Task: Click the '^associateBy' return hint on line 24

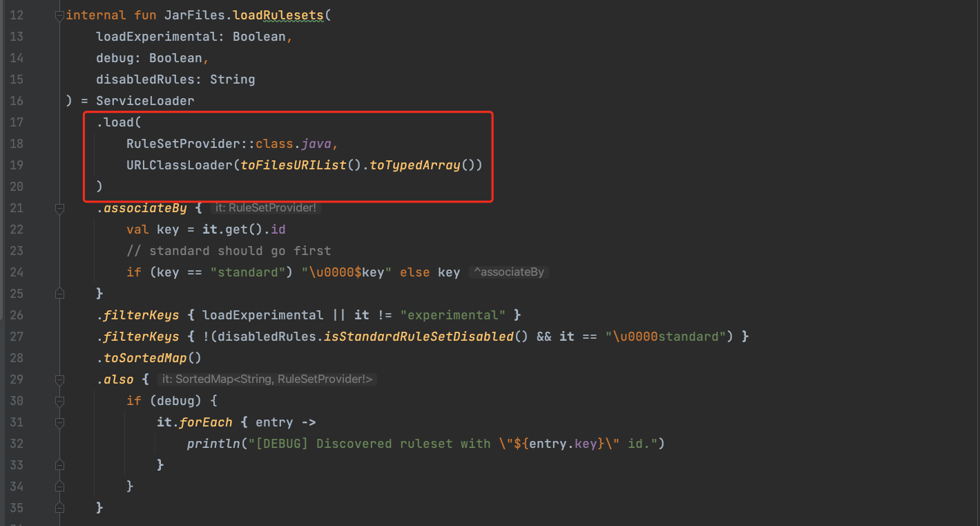Action: (x=508, y=272)
